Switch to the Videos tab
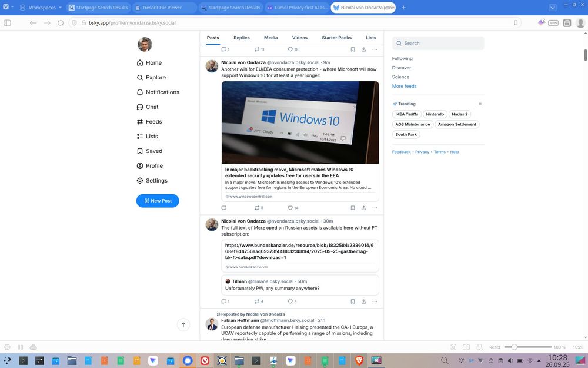588x368 pixels. (300, 38)
